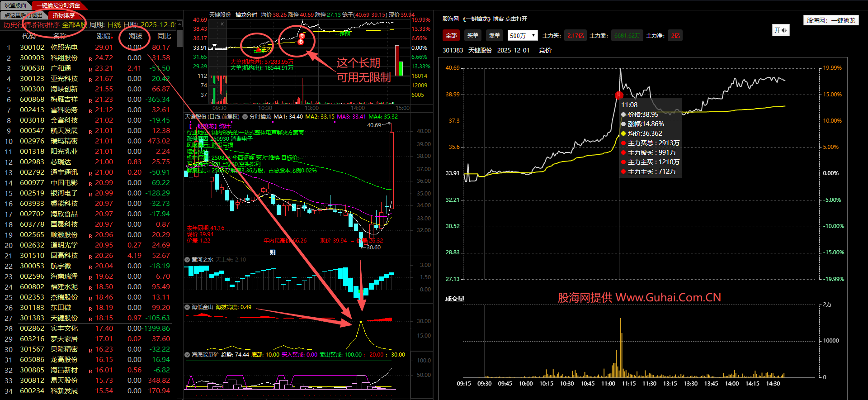Click the red 多 signal marker on intraday chart
868x400 pixels.
tap(302, 36)
